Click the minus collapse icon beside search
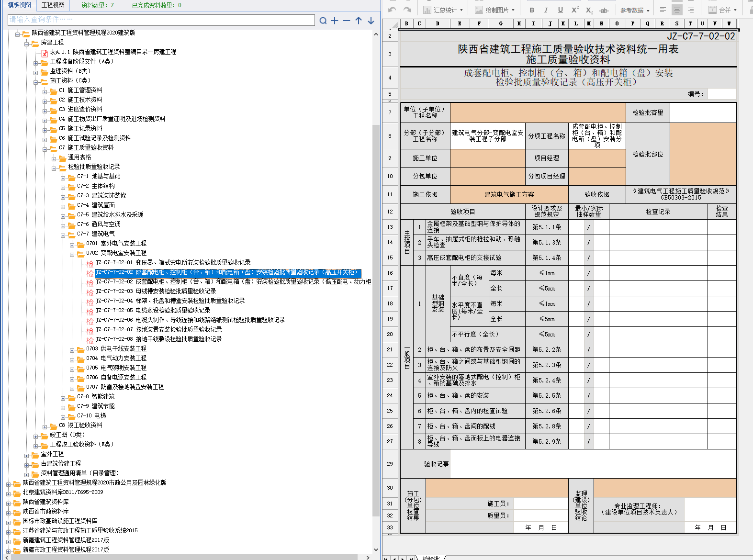753x560 pixels. point(347,21)
